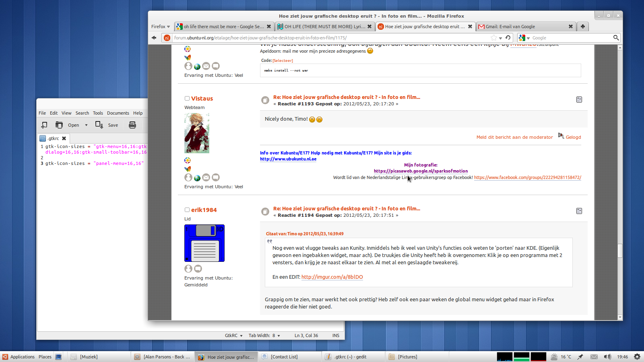The height and width of the screenshot is (362, 644).
Task: Click the new document icon in gedit
Action: (x=44, y=125)
